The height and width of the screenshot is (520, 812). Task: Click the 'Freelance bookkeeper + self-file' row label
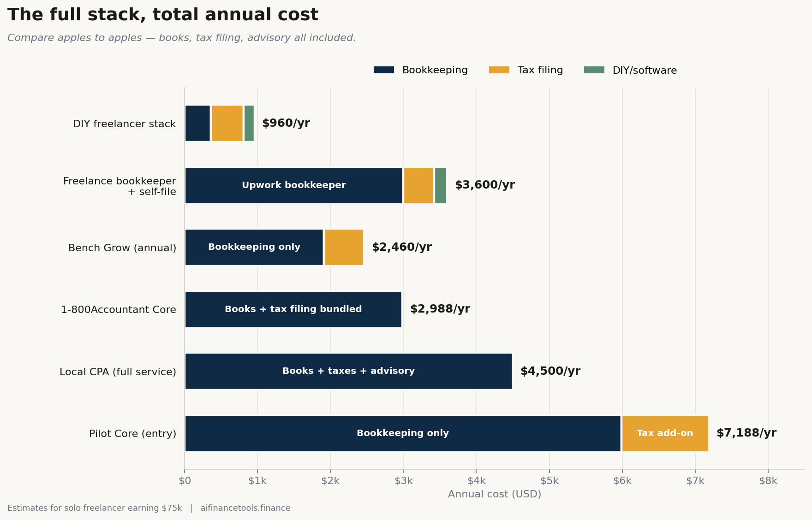click(x=120, y=186)
